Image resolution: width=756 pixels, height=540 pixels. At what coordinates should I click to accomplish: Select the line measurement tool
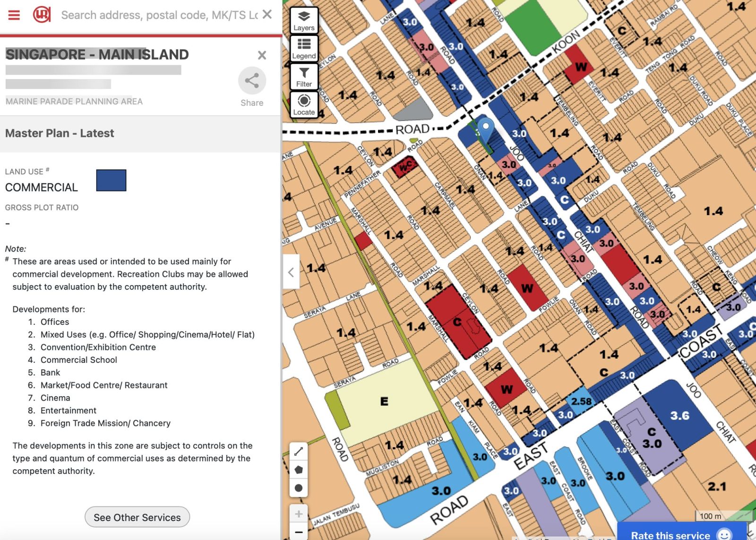pos(299,452)
